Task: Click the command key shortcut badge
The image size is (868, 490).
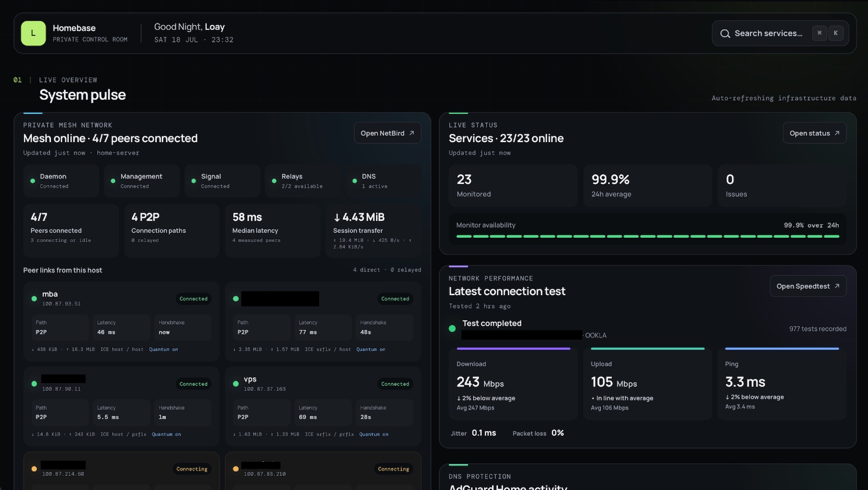Action: [x=819, y=33]
